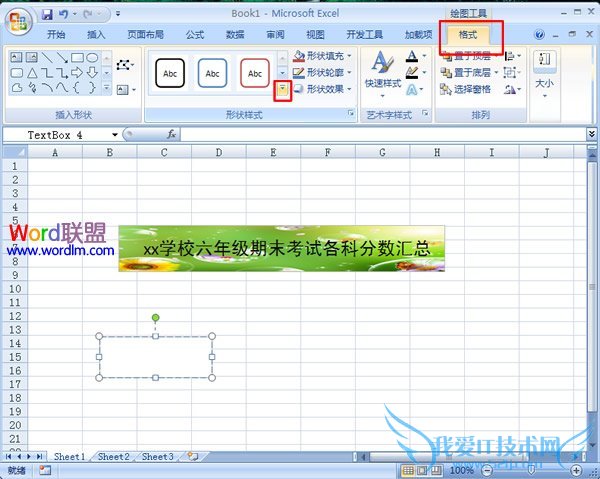
Task: Switch to Page Layout view in status bar
Action: tap(422, 470)
